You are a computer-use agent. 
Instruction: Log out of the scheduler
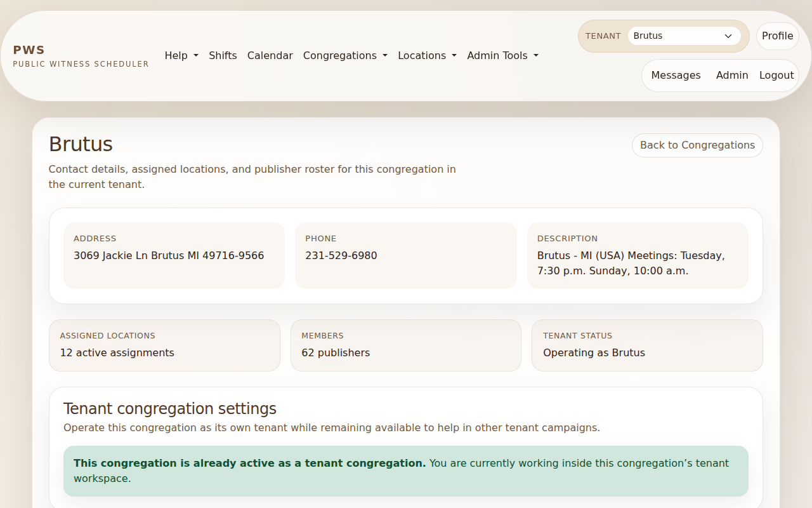pyautogui.click(x=776, y=75)
